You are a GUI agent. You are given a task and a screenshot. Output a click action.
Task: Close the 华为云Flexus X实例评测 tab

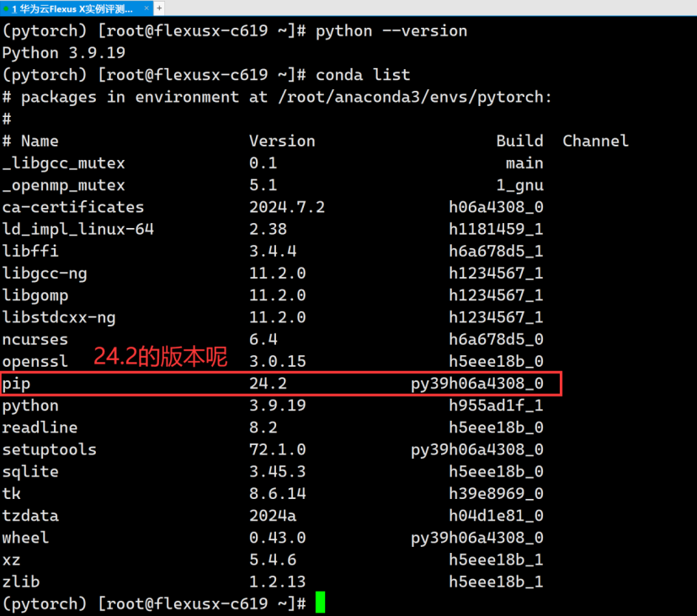pos(146,8)
